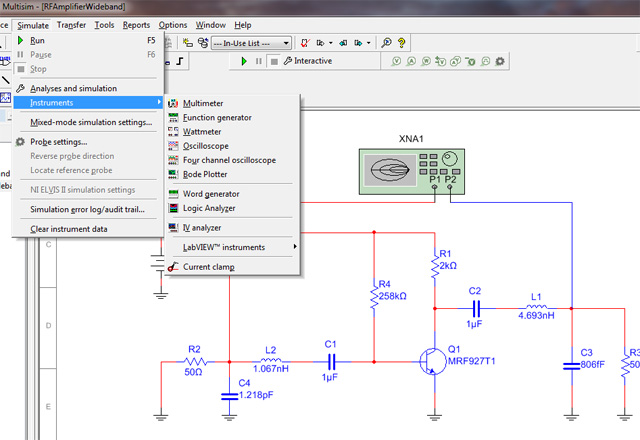Open Mixed-mode simulation settings
This screenshot has height=440, width=640.
click(88, 122)
